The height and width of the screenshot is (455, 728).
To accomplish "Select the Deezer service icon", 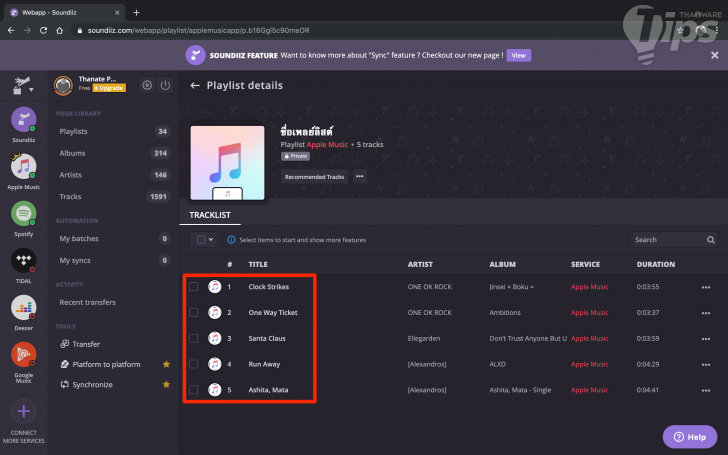I will (x=24, y=307).
